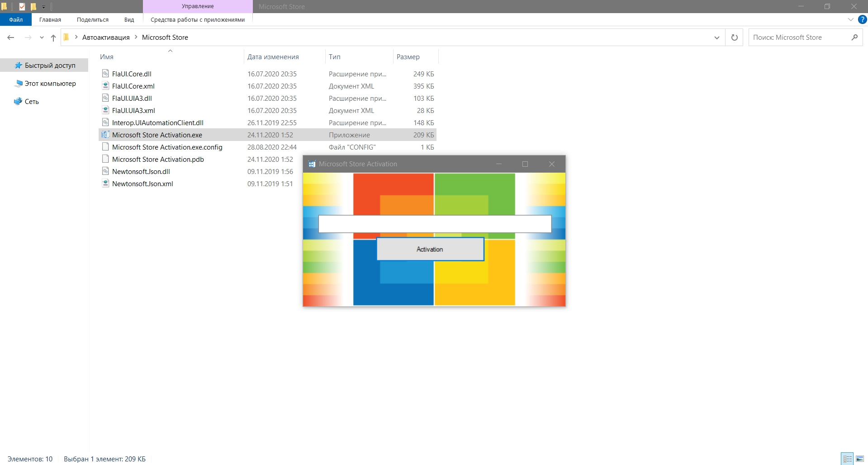This screenshot has height=465, width=868.
Task: Close the Microsoft Store Activation window
Action: pos(552,164)
